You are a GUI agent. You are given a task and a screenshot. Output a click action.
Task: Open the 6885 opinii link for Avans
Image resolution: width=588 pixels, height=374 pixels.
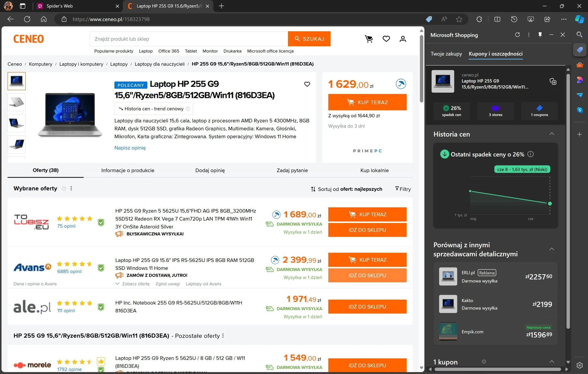point(69,271)
